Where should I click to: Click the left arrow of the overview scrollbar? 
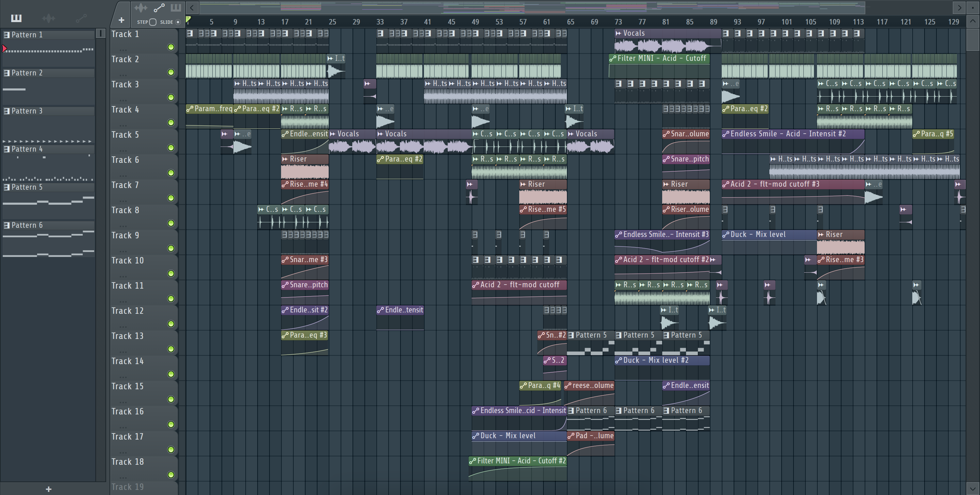(192, 7)
